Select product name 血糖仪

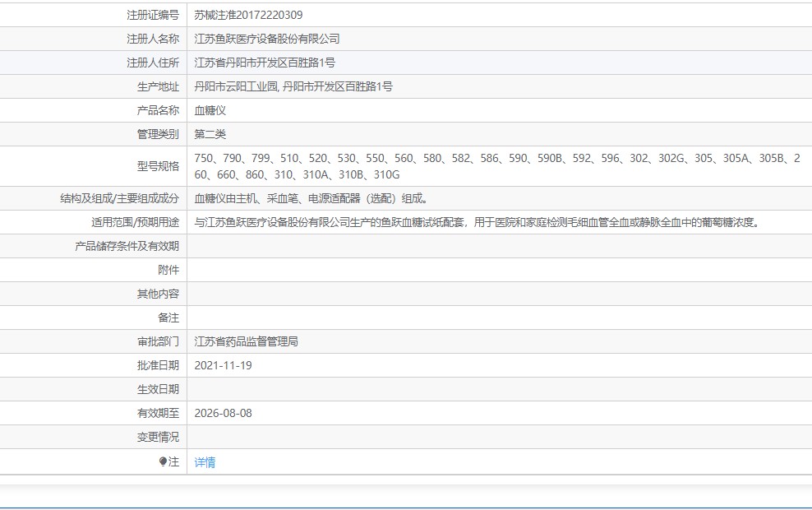point(210,110)
